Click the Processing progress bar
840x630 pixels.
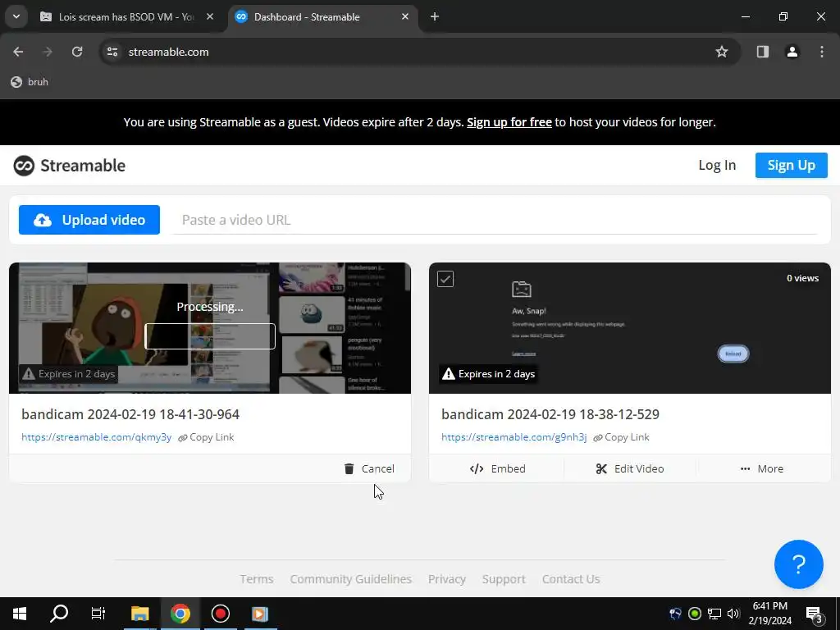210,336
